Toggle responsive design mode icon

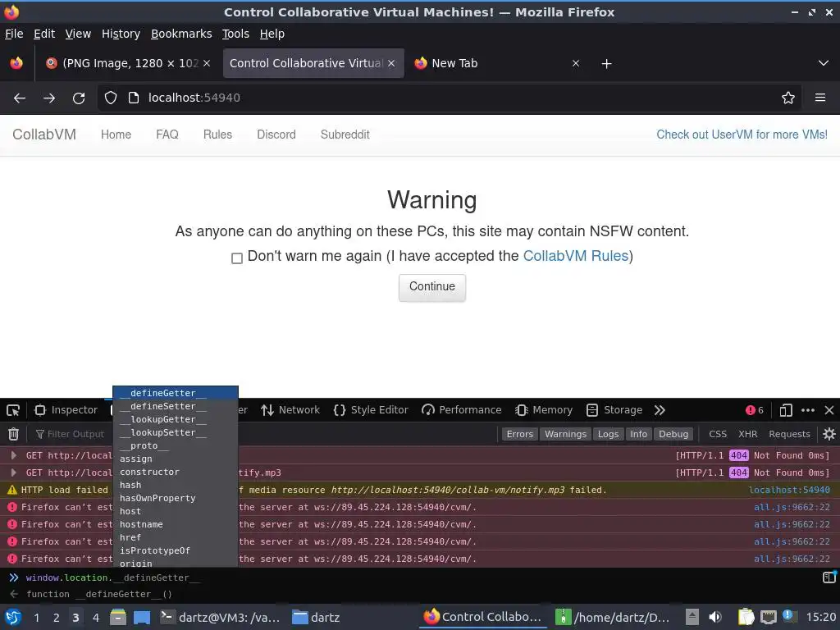[786, 410]
